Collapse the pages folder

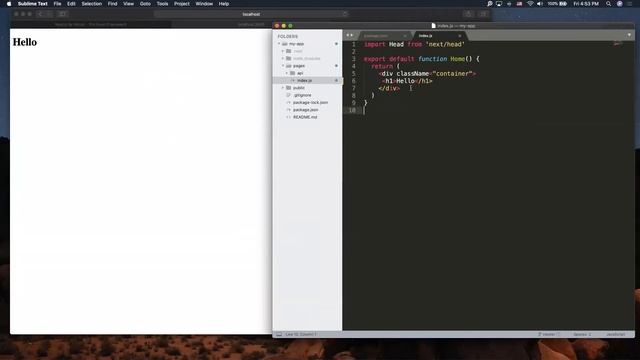(283, 66)
